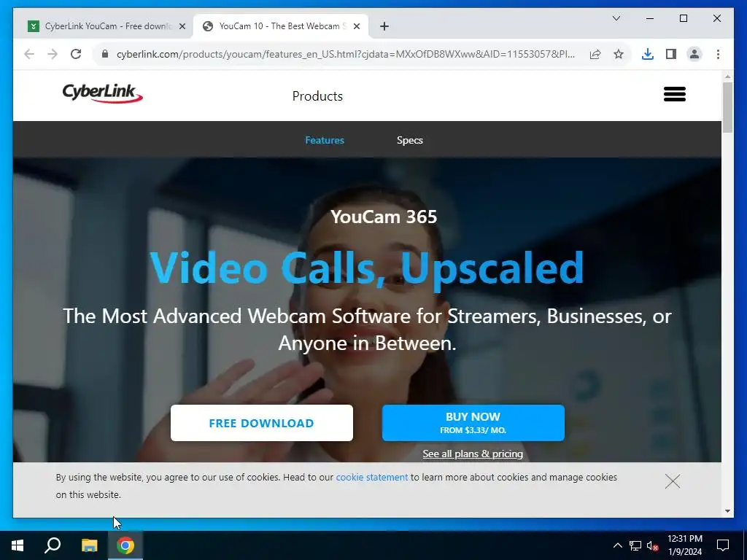The height and width of the screenshot is (560, 747).
Task: Open a new browser tab
Action: tap(384, 26)
